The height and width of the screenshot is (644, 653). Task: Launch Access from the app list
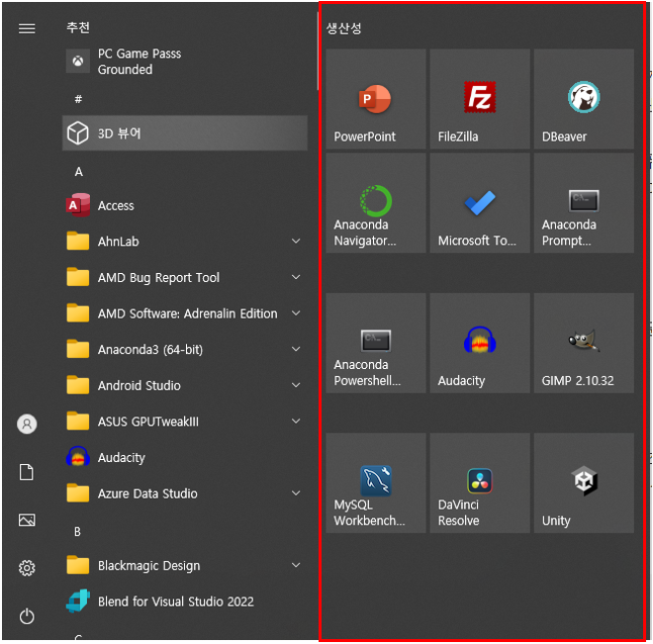click(185, 205)
